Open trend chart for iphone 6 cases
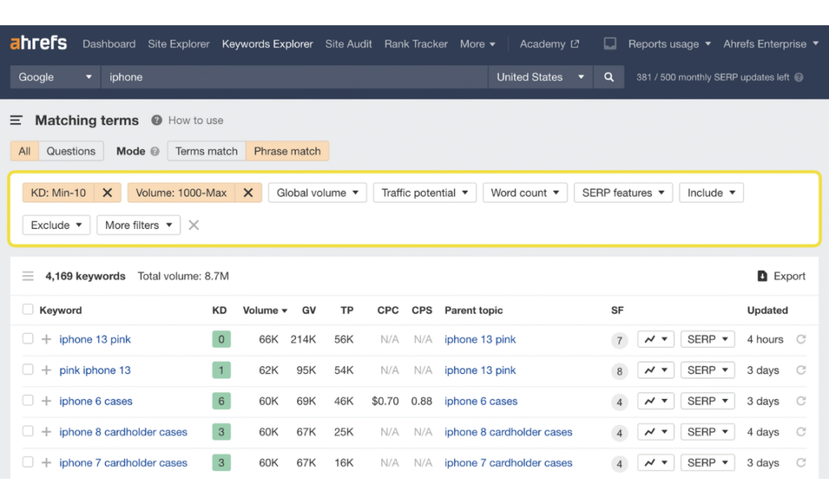The width and height of the screenshot is (829, 504). point(656,401)
